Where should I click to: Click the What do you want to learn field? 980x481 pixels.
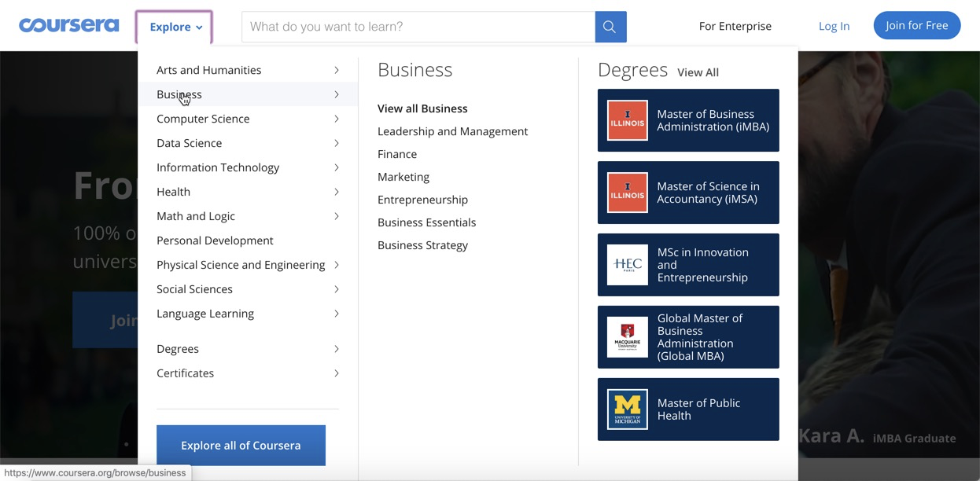click(x=418, y=27)
